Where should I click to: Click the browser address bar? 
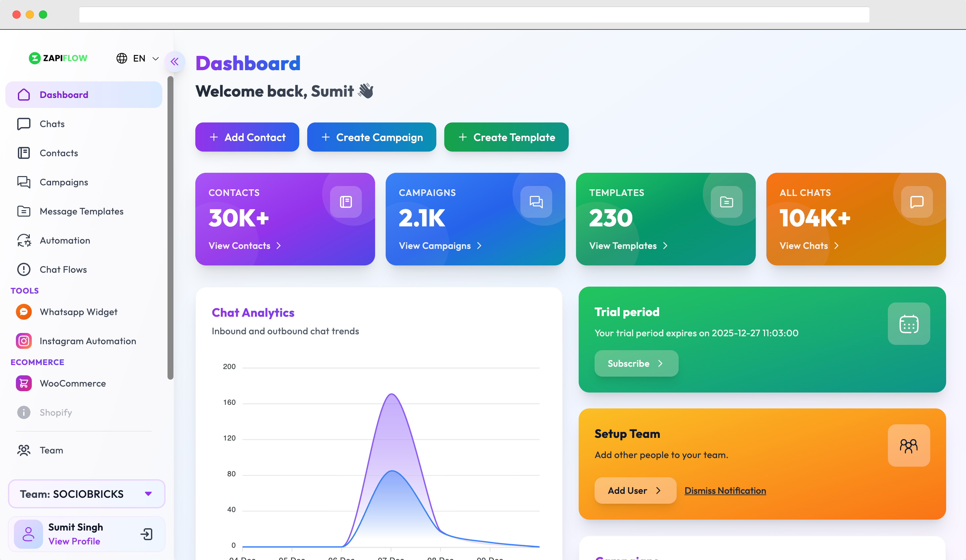click(474, 15)
